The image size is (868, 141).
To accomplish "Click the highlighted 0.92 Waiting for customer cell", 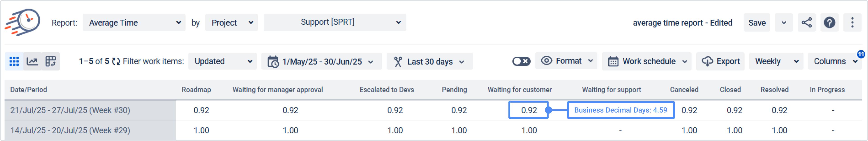I will click(528, 110).
